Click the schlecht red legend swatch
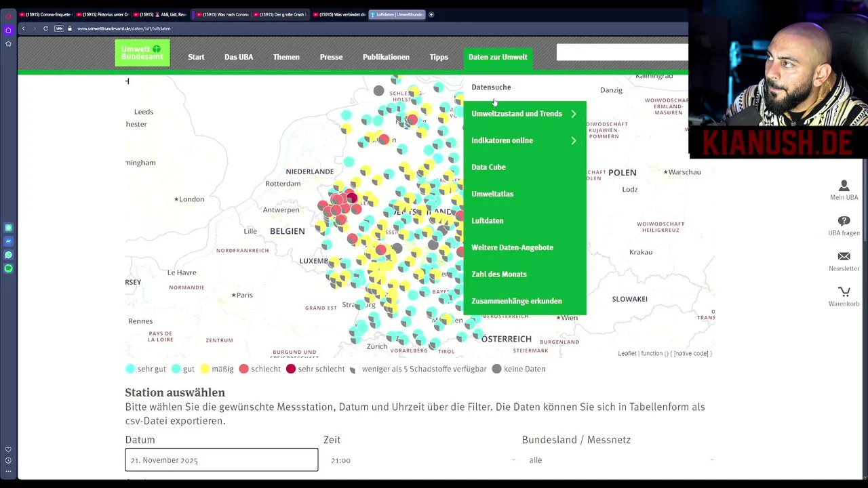868x488 pixels. point(244,369)
